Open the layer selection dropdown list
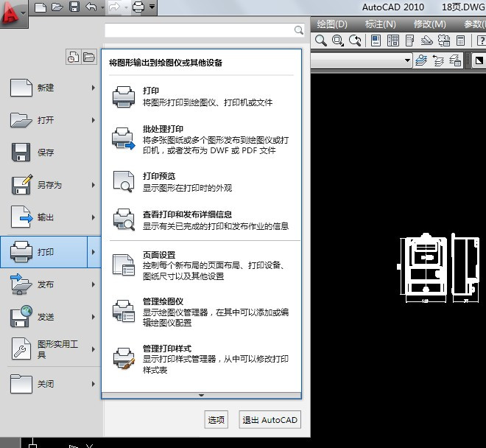 407,60
